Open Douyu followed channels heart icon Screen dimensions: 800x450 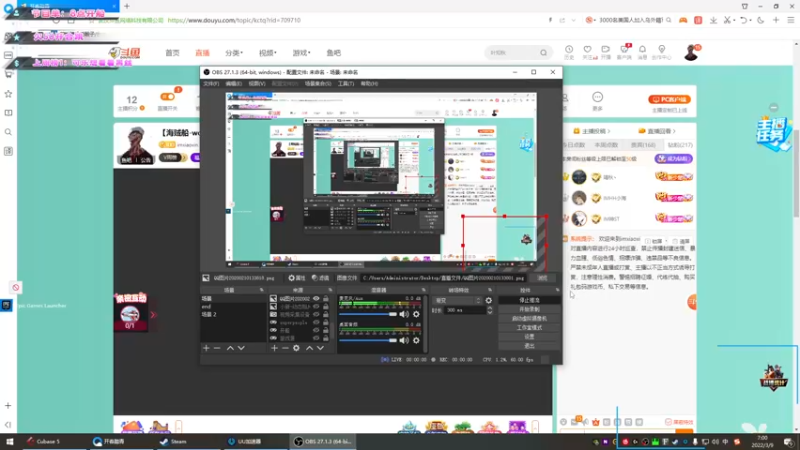pos(588,50)
